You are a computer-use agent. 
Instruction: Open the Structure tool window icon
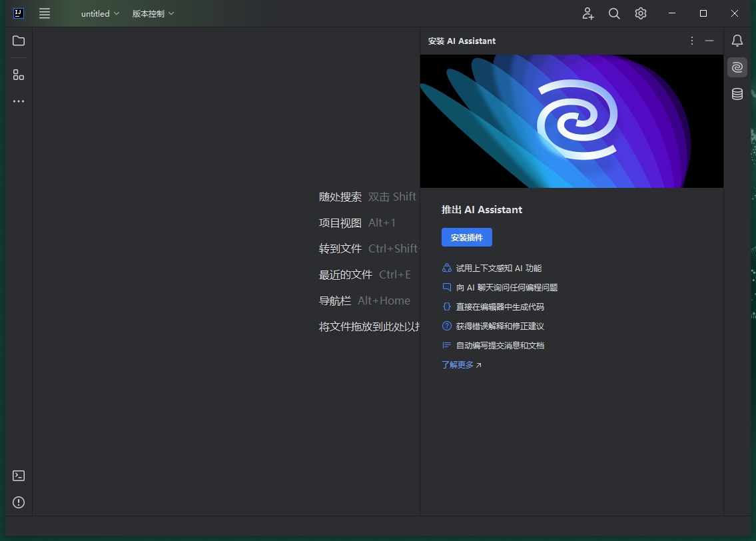19,75
